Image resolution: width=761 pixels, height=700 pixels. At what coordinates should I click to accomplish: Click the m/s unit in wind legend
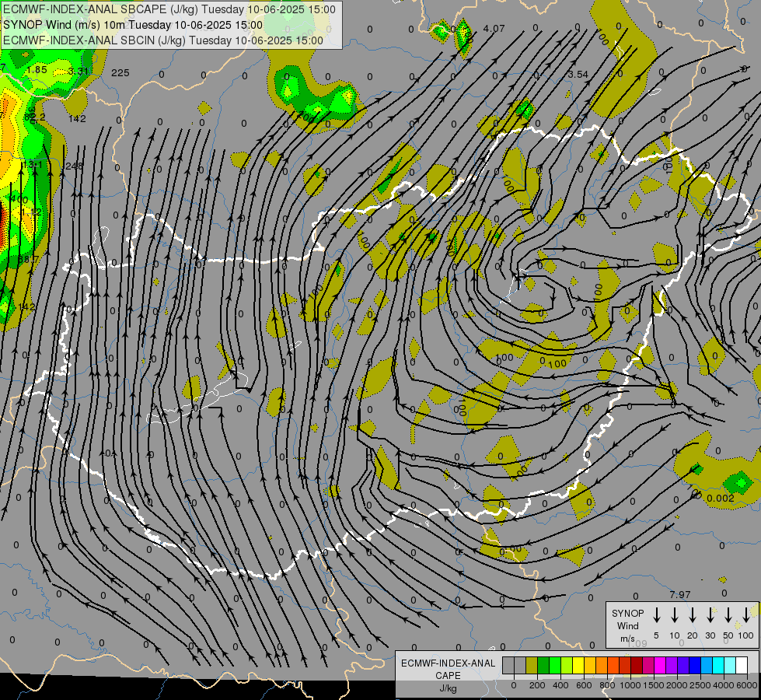(x=627, y=639)
